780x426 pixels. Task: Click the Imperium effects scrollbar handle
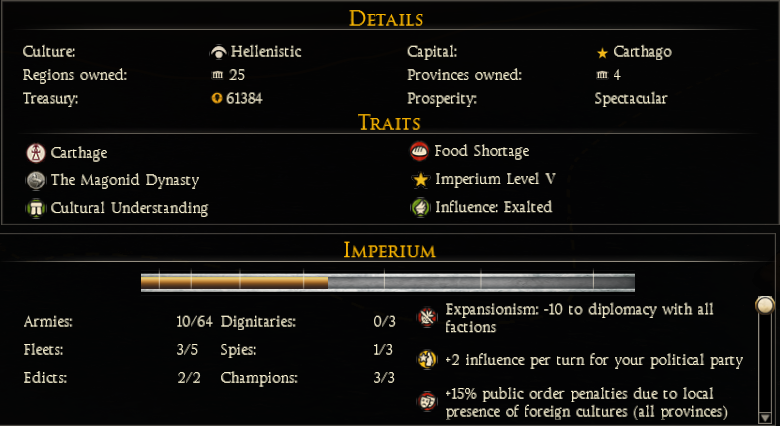(766, 305)
